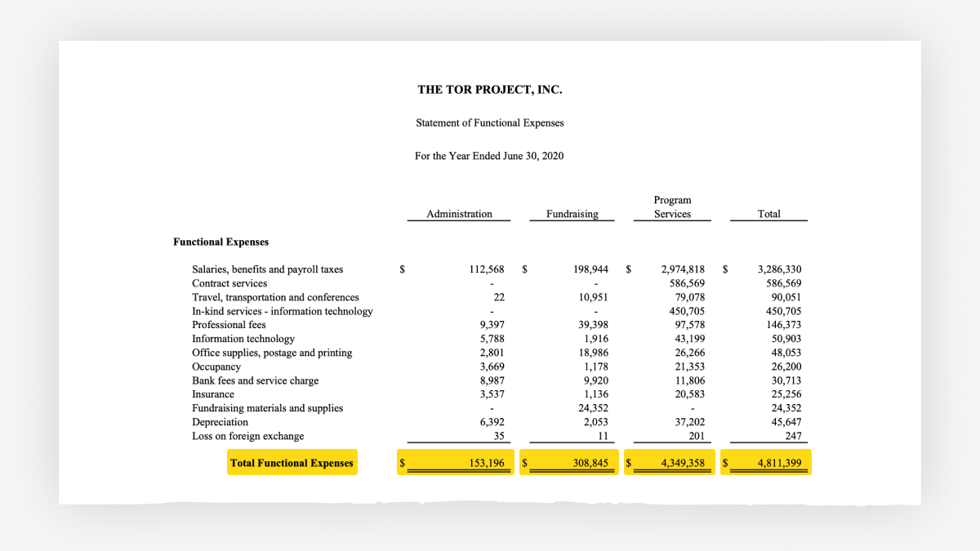Image resolution: width=980 pixels, height=551 pixels.
Task: Select the Total bank fees value "30,713"
Action: [x=786, y=380]
